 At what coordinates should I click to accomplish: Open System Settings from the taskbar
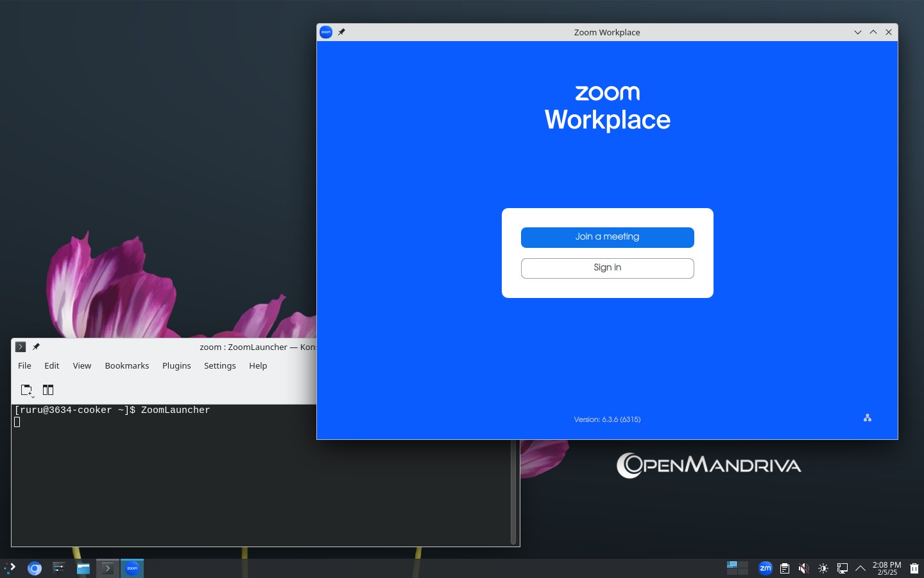[59, 568]
